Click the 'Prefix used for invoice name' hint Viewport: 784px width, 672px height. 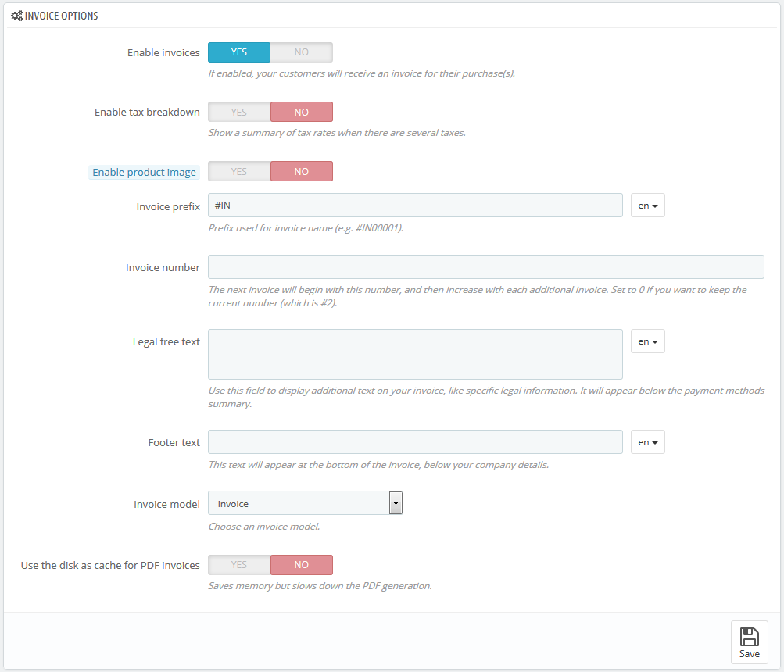(x=306, y=228)
